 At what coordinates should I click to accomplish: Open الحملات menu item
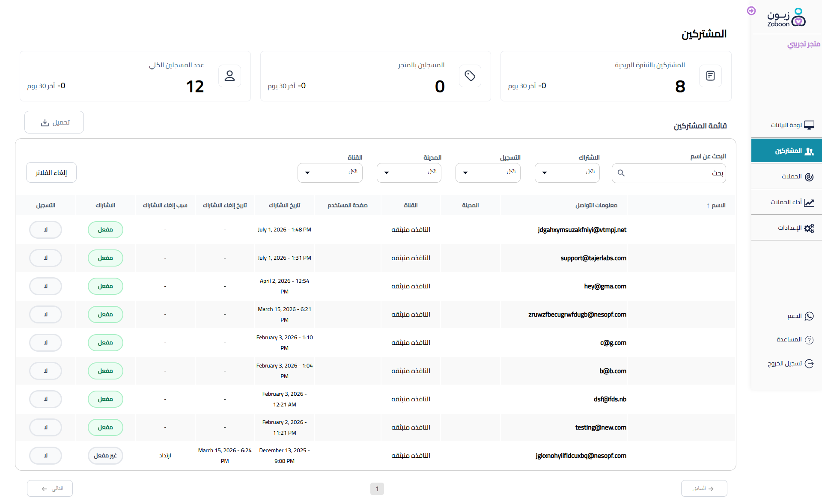(x=787, y=176)
